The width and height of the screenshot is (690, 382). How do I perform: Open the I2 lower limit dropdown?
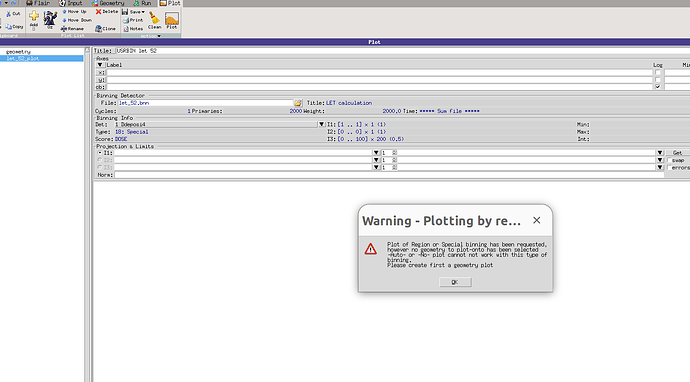coord(376,160)
